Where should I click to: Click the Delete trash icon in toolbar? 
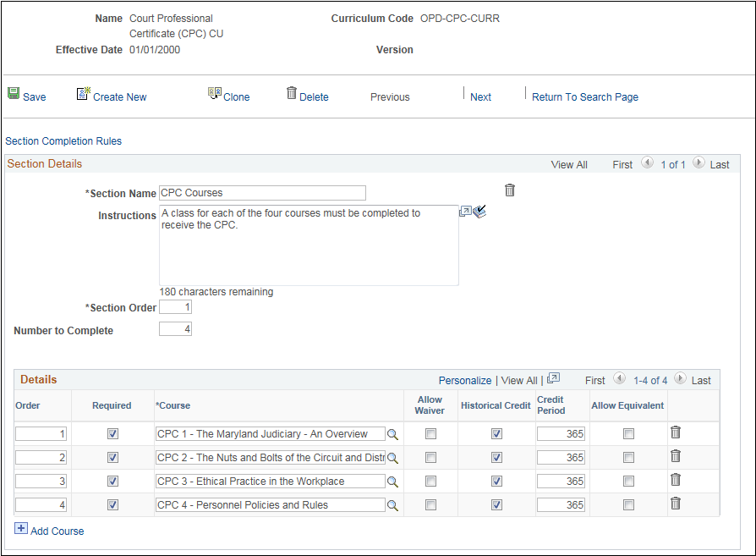(291, 93)
